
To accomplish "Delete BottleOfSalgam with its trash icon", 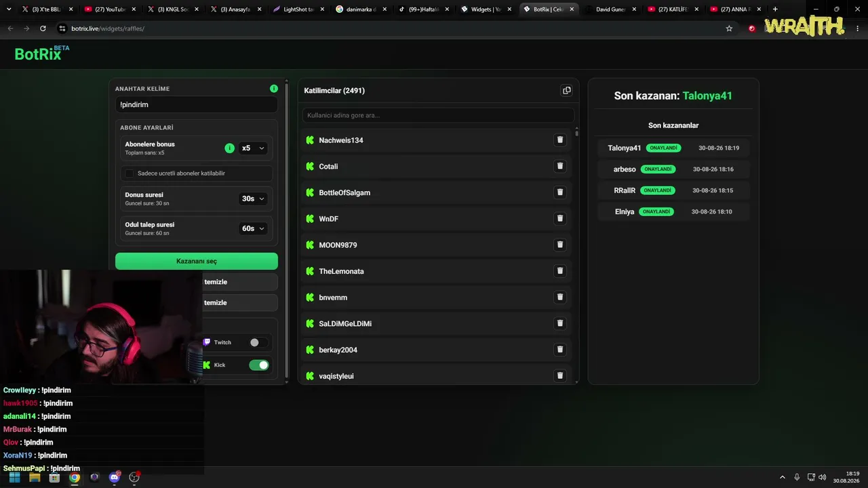I will (560, 192).
